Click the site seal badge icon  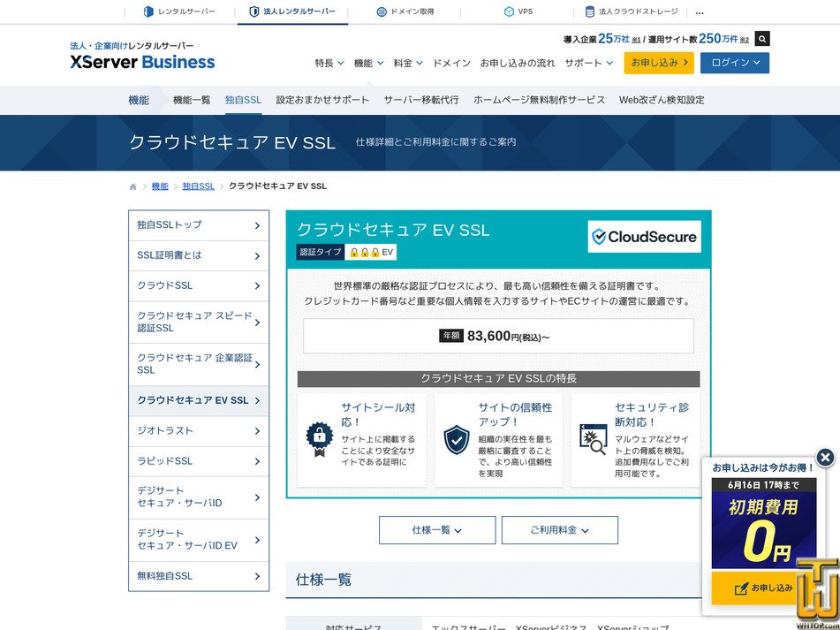point(319,439)
